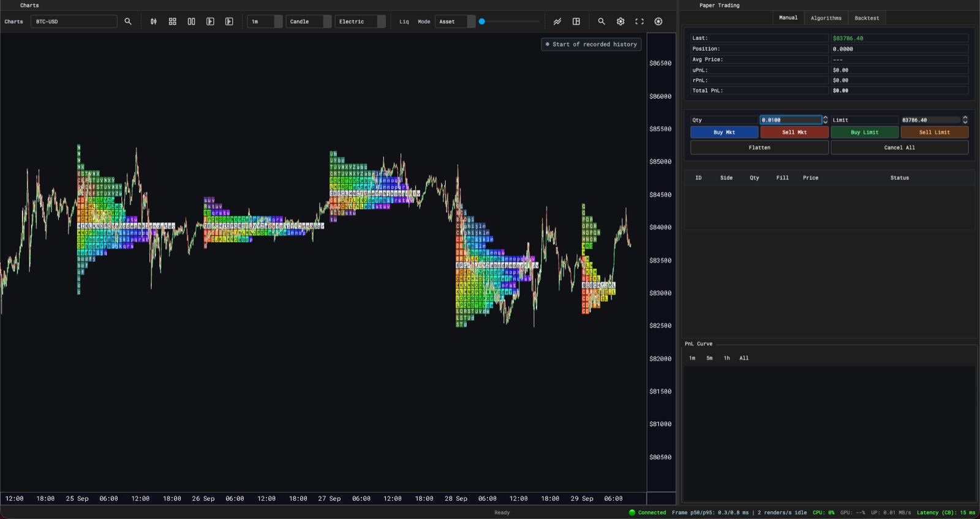Click the Limit price stepper arrows
Image resolution: width=980 pixels, height=519 pixels.
coord(965,120)
